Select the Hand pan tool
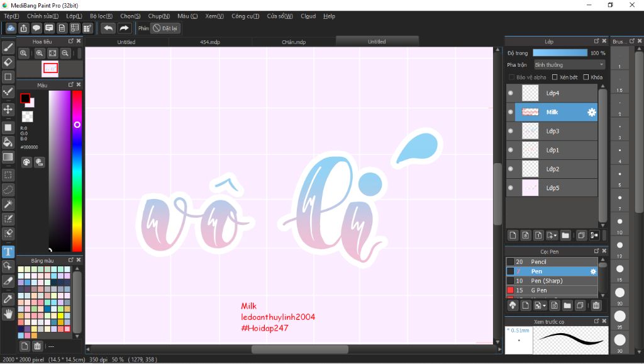 [8, 314]
